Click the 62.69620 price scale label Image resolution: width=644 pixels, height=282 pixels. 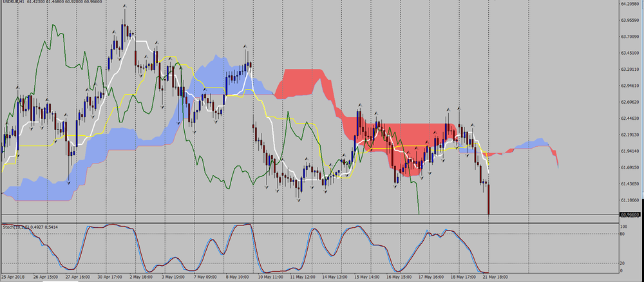tap(629, 102)
